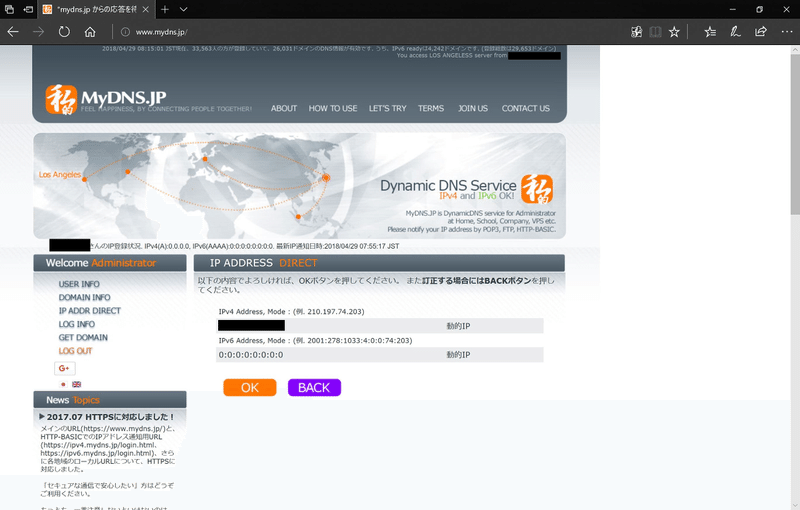This screenshot has height=510, width=800.
Task: Open browser settings and more menu
Action: (x=787, y=32)
